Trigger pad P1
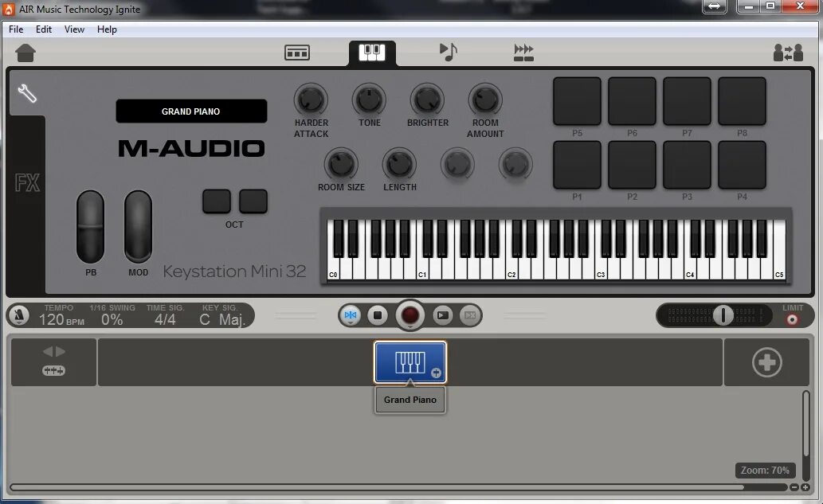Screen dimensions: 823x504 [577, 165]
